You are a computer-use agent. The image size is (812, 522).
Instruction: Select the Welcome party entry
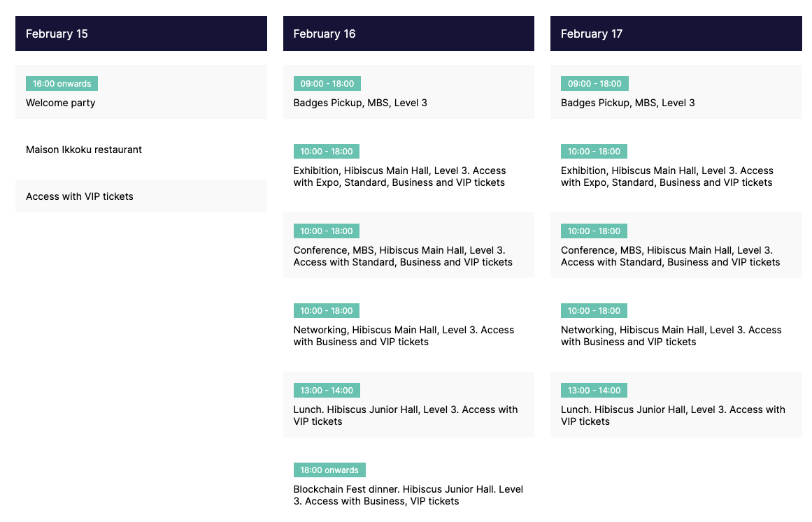click(x=61, y=103)
